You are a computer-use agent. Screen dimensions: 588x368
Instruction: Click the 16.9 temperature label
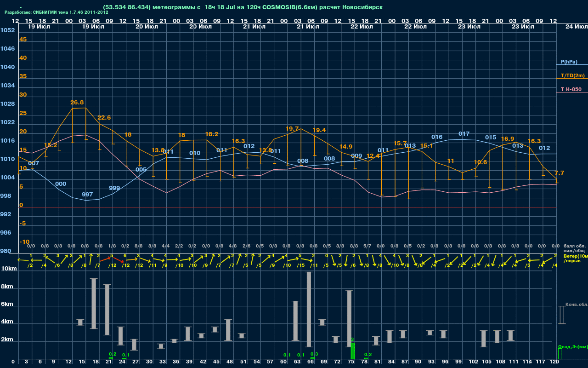(x=508, y=139)
